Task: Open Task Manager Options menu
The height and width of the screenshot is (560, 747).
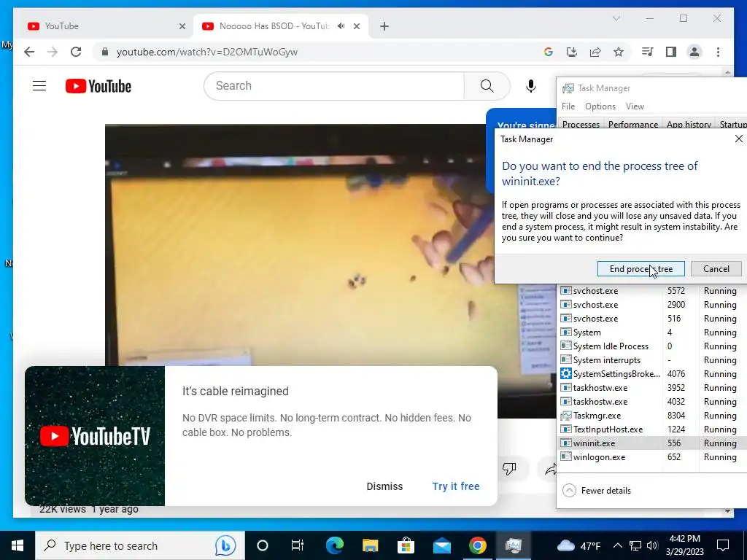Action: [x=600, y=106]
